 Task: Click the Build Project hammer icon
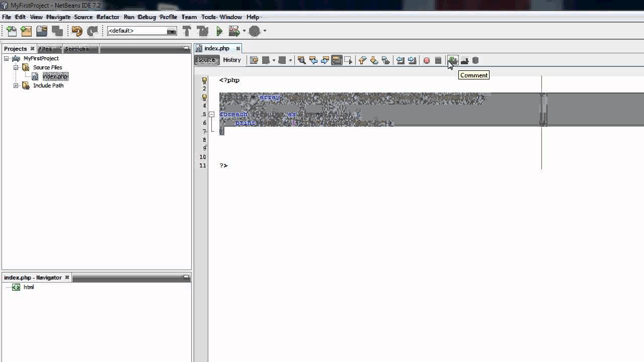[187, 31]
